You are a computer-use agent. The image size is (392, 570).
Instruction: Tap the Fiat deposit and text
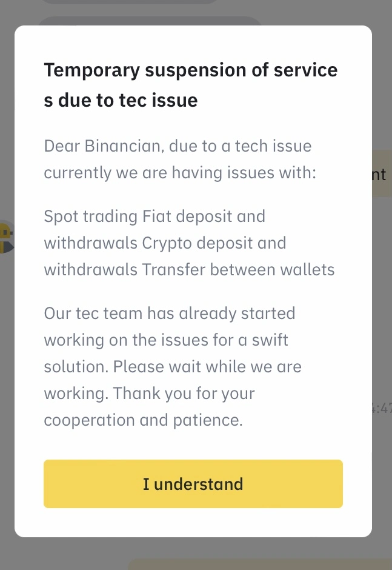(204, 216)
